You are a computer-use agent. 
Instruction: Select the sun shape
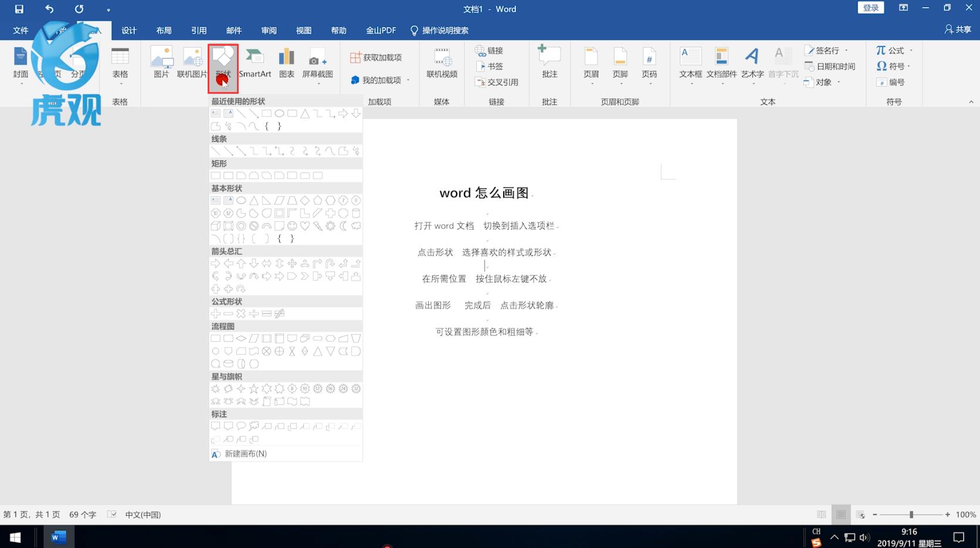(x=331, y=226)
